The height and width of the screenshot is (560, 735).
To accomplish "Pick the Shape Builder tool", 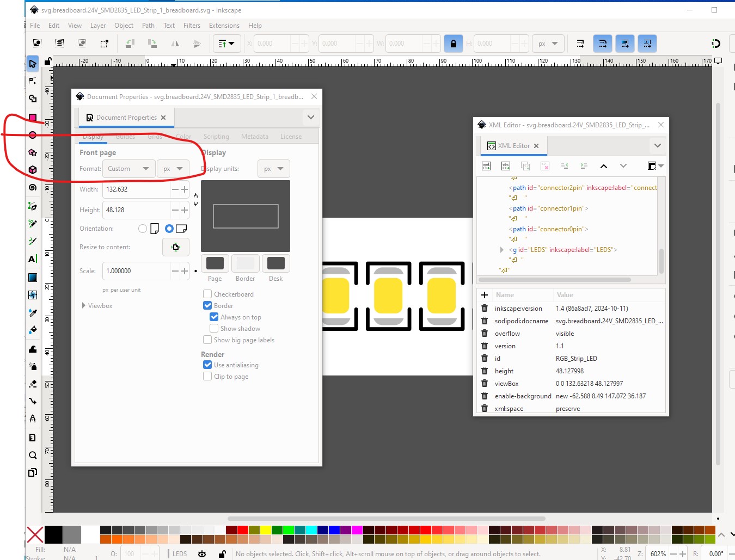I will coord(33,99).
